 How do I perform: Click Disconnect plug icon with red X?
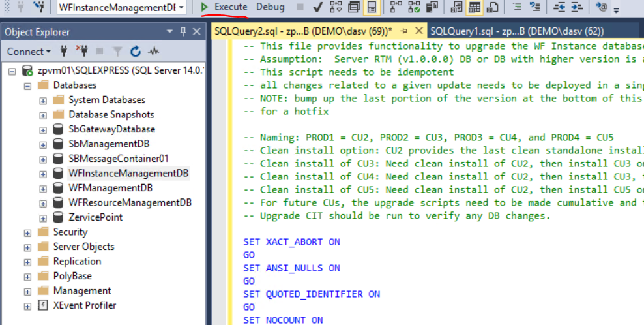pyautogui.click(x=81, y=51)
